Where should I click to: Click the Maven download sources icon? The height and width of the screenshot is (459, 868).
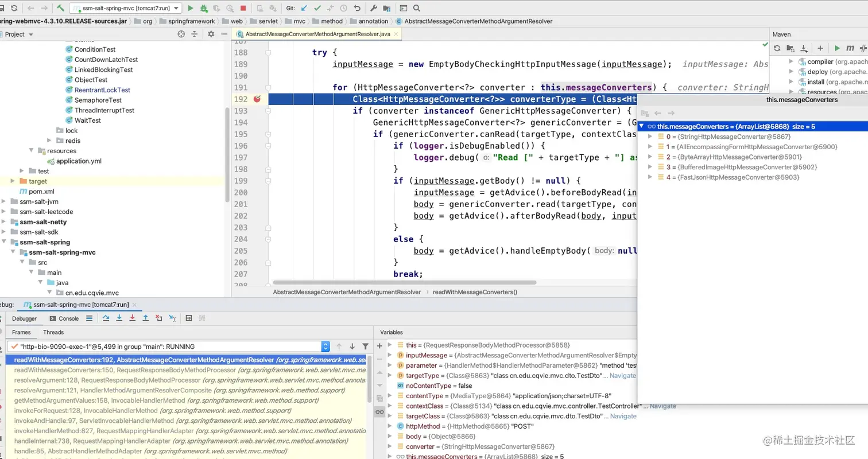tap(804, 48)
